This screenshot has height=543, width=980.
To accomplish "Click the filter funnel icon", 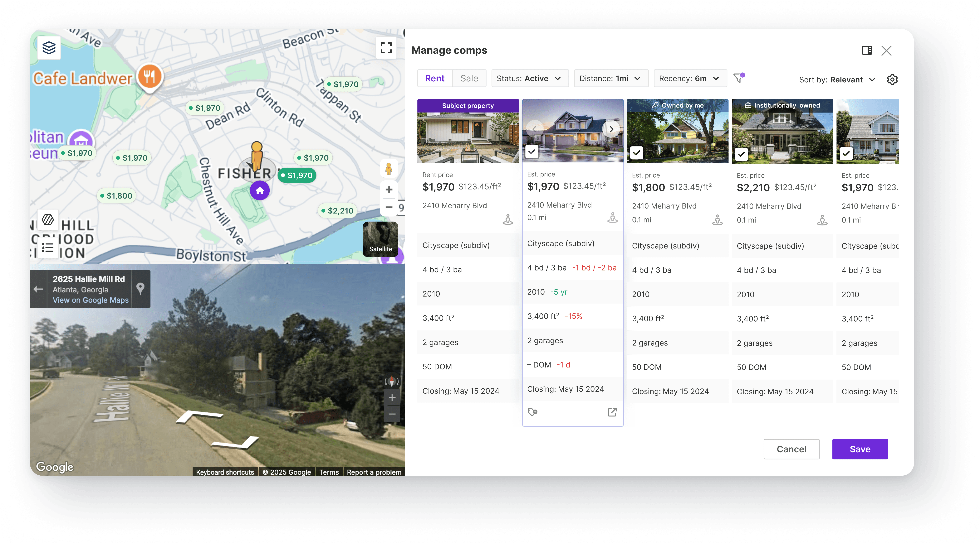I will tap(738, 78).
